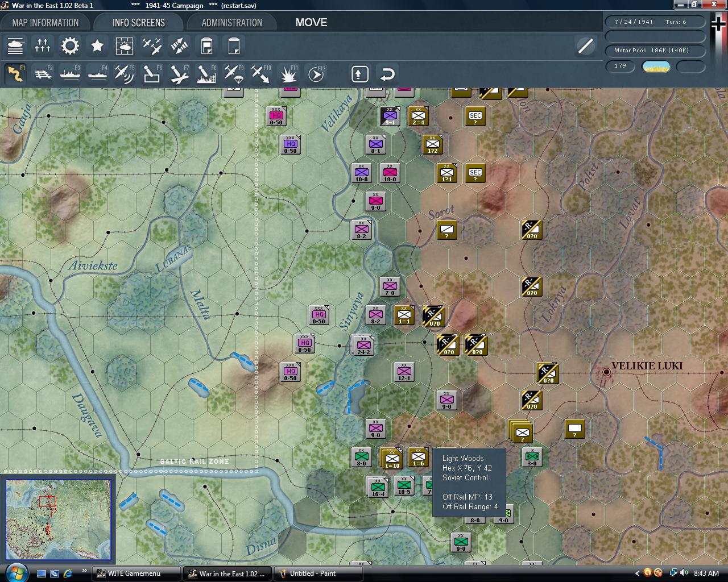This screenshot has width=728, height=582.
Task: Select F6 bomb unit mode icon
Action: click(152, 74)
